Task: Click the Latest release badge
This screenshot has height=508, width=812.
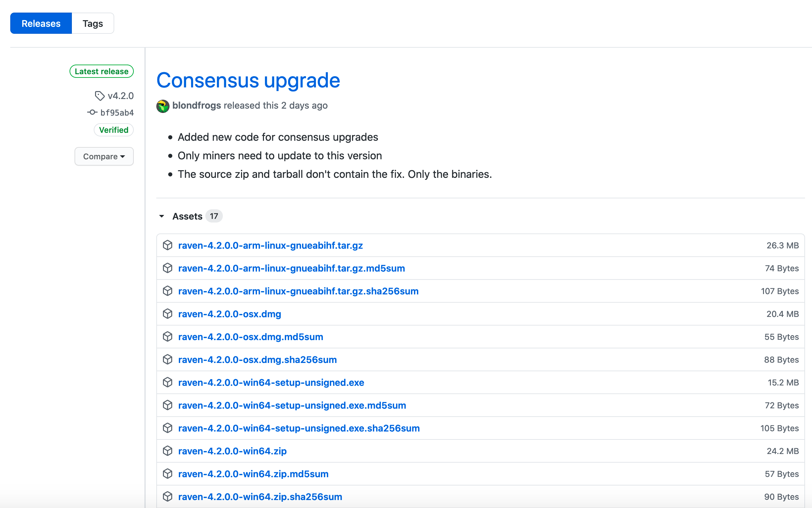Action: 101,71
